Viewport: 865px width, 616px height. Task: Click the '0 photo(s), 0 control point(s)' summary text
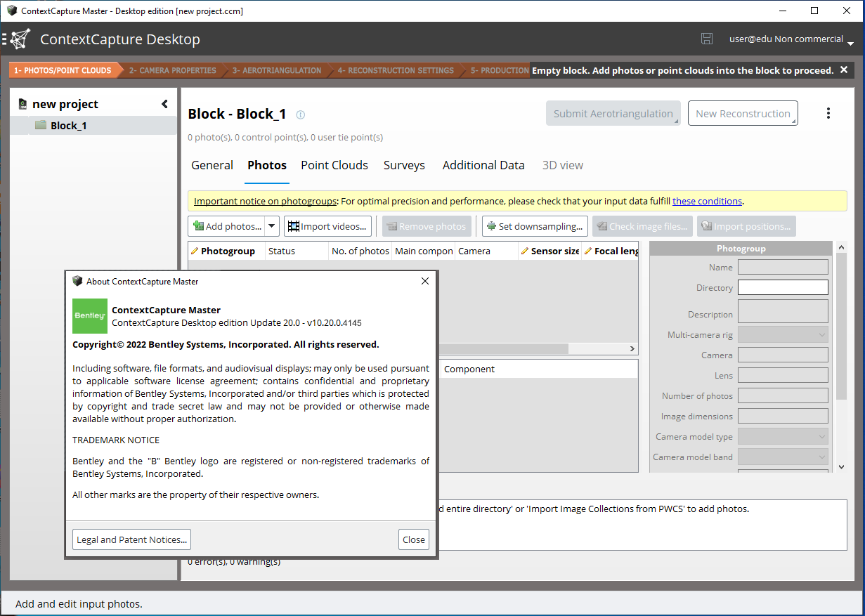pos(285,137)
